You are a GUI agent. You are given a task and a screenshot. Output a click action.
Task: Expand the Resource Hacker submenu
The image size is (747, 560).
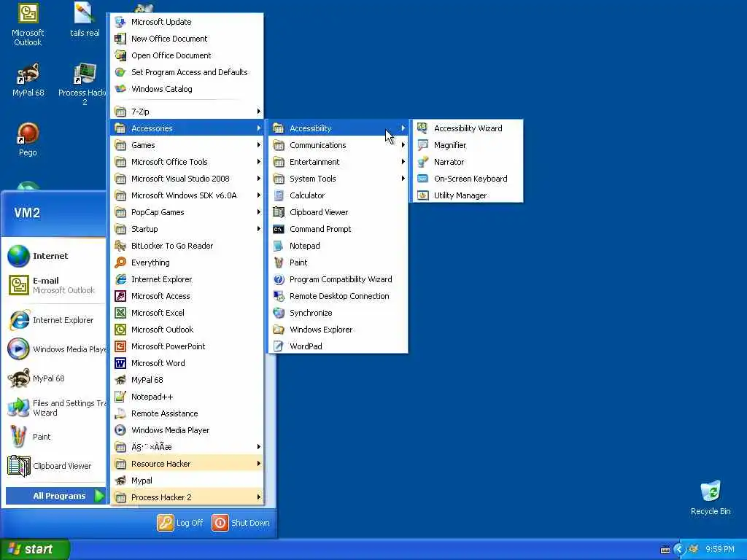(187, 463)
